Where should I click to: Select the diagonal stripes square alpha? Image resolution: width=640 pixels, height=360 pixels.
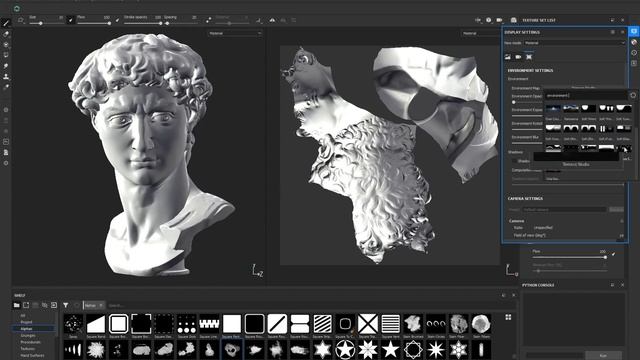322,324
